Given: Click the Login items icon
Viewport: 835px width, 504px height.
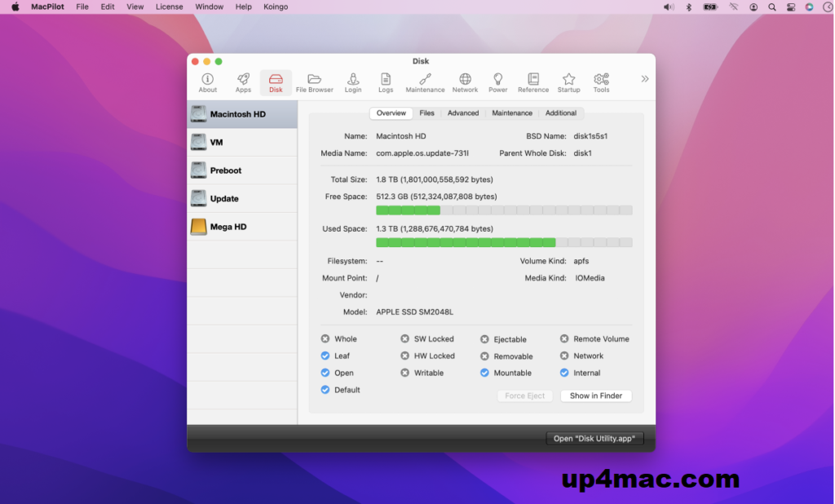Looking at the screenshot, I should [353, 80].
